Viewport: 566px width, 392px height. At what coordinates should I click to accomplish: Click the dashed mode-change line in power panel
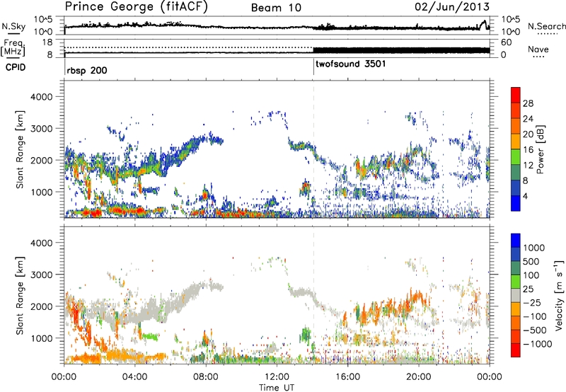pos(313,149)
